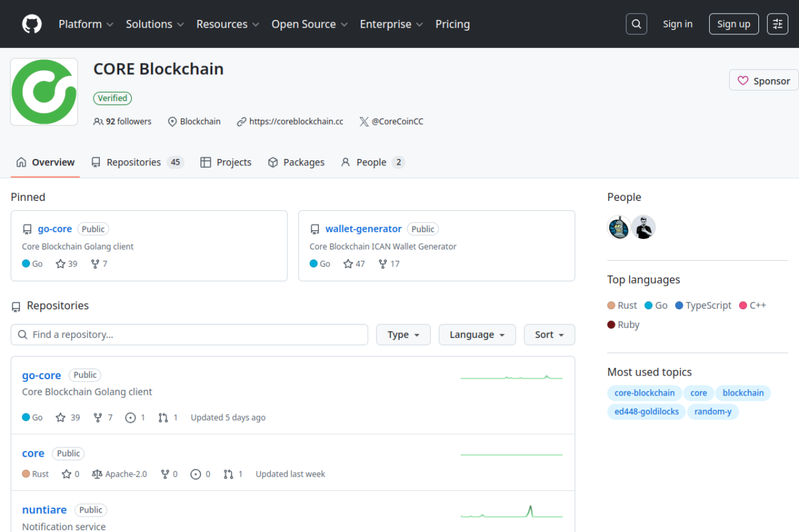Image resolution: width=799 pixels, height=532 pixels.
Task: Open the Language filter dropdown
Action: tap(477, 335)
